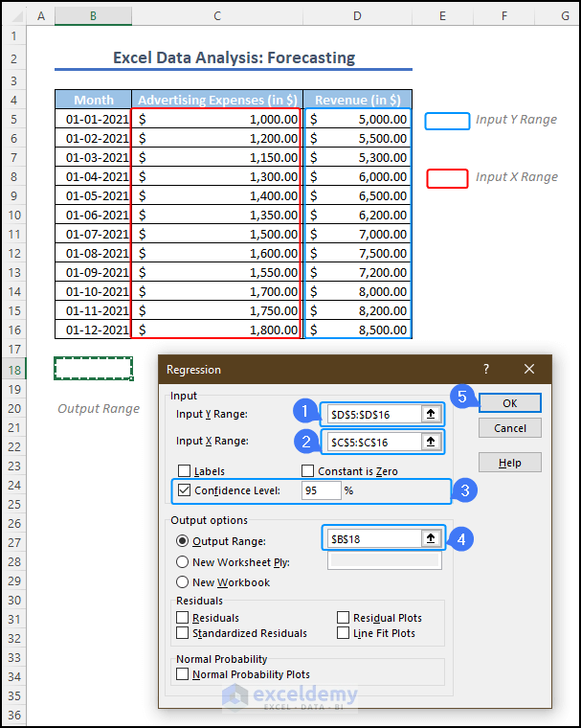Select all cells with corner triangle
This screenshot has width=581, height=728.
pyautogui.click(x=16, y=16)
